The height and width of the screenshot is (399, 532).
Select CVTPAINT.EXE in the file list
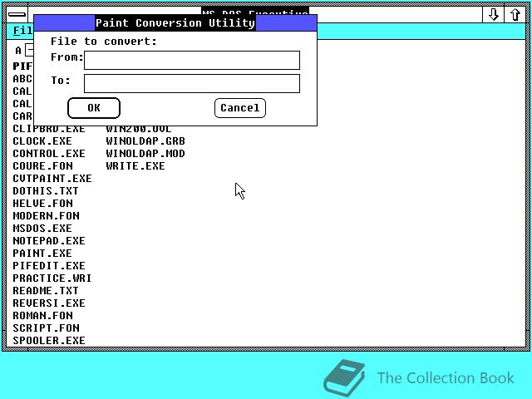[x=52, y=179]
